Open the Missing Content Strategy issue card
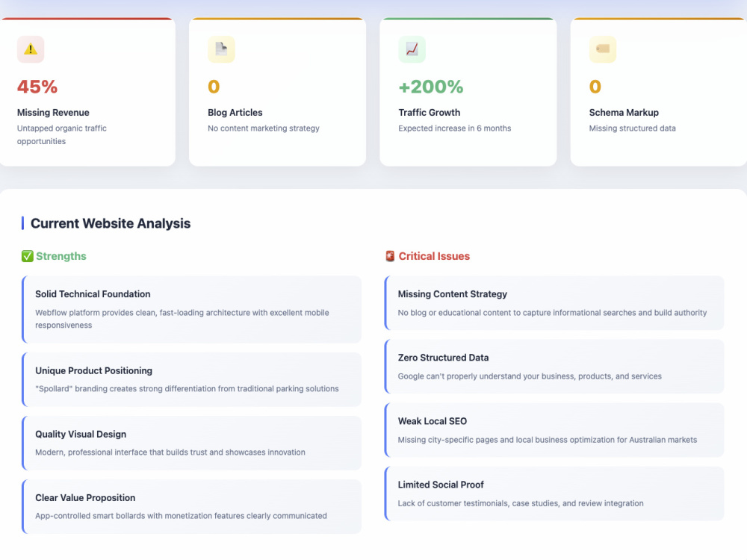 coord(554,303)
